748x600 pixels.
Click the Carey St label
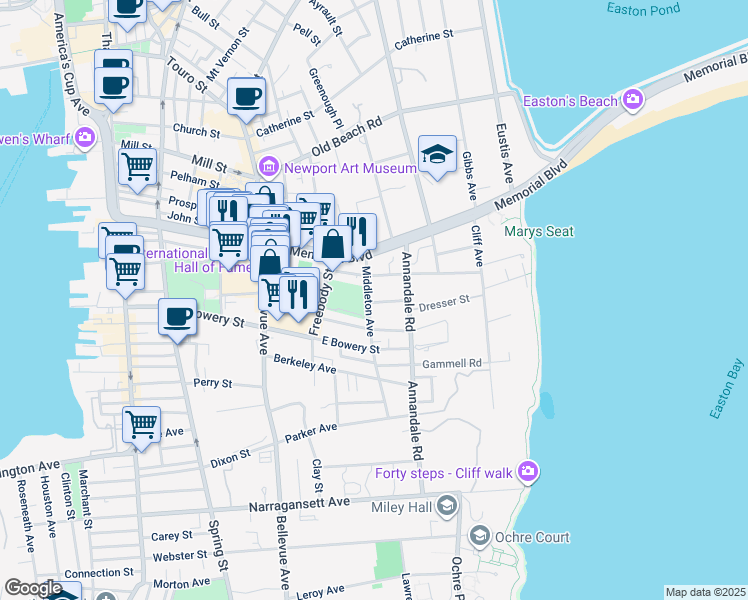coord(172,536)
